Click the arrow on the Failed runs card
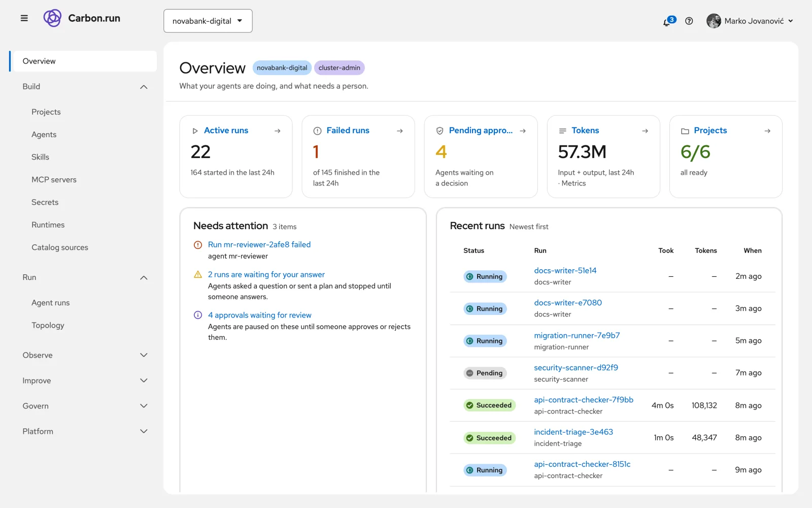Image resolution: width=812 pixels, height=508 pixels. pyautogui.click(x=400, y=131)
